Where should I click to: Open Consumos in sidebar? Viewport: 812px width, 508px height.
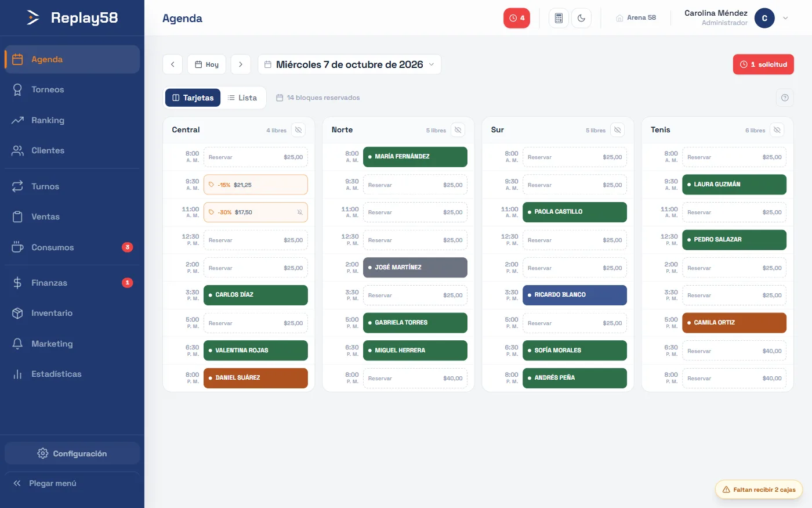click(x=72, y=247)
